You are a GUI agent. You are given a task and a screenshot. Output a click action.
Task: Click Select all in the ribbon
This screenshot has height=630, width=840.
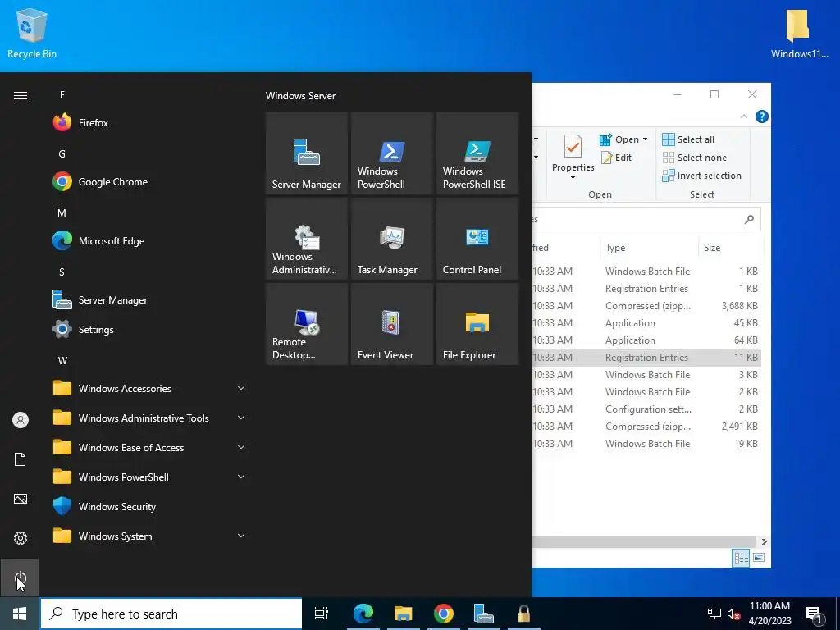coord(688,139)
